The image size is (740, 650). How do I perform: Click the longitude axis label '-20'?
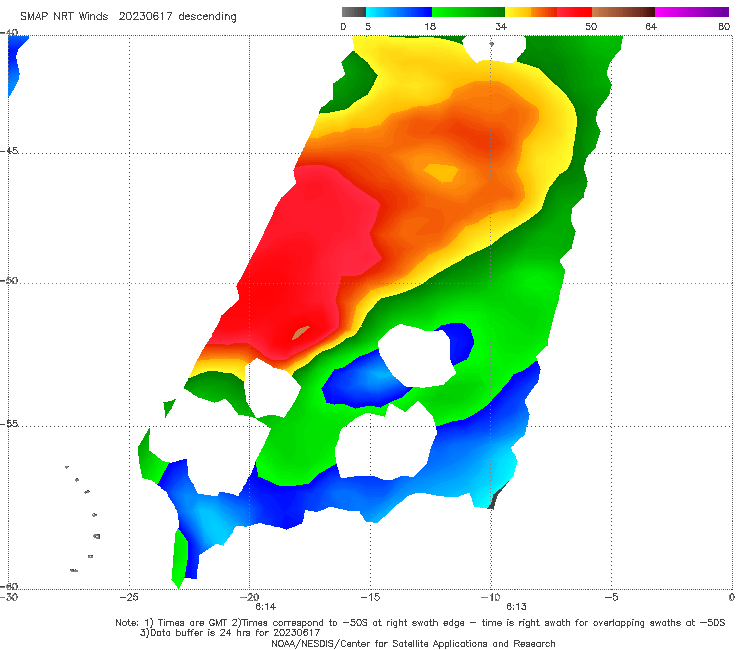click(249, 597)
